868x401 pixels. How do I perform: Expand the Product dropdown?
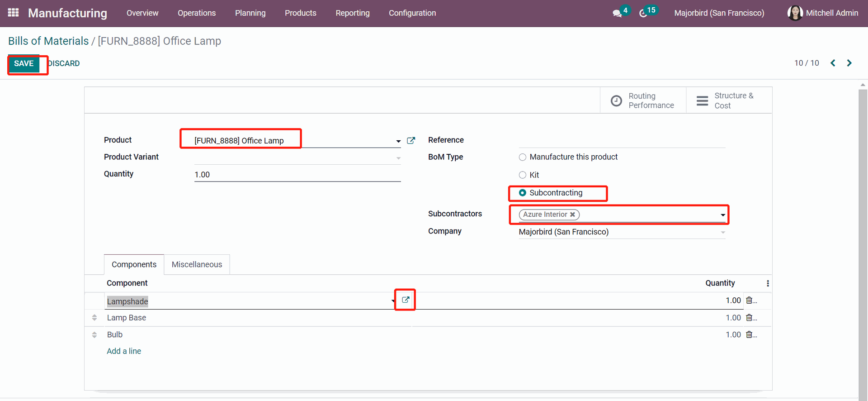398,141
